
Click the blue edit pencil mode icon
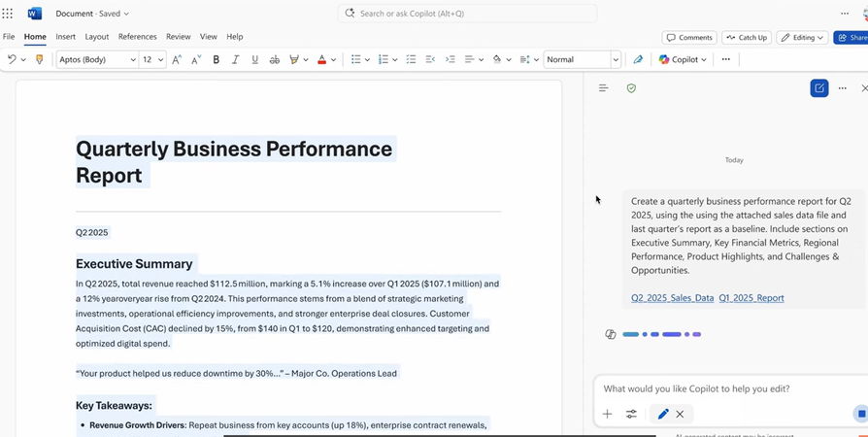[663, 414]
